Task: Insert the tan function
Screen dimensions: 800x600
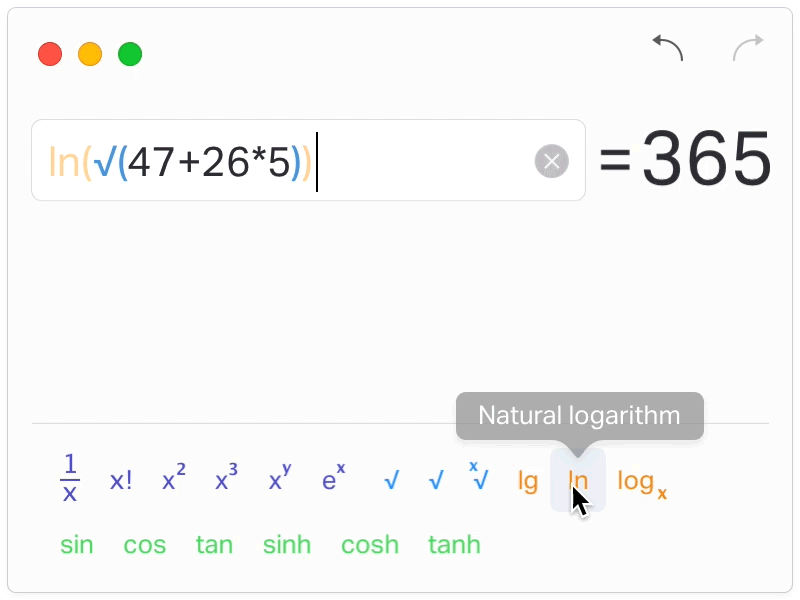Action: tap(214, 545)
